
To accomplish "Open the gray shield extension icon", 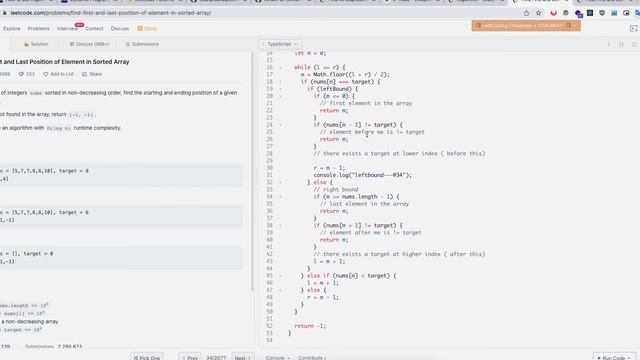I will [602, 13].
